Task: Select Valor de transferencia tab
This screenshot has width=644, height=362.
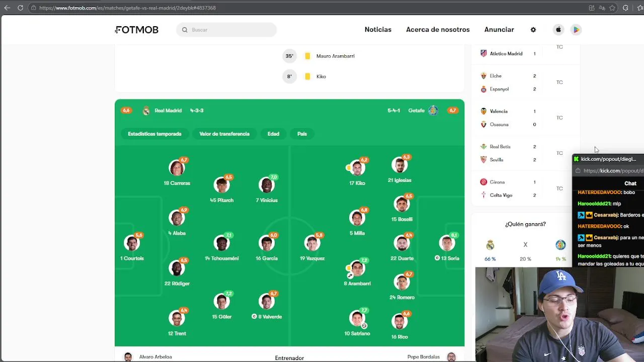Action: (x=224, y=134)
